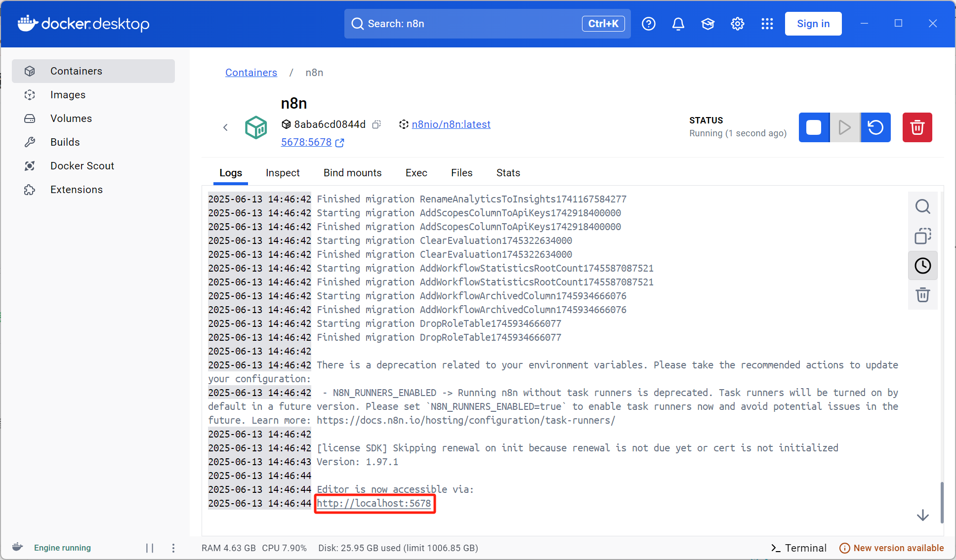Click the Engine running status label
The height and width of the screenshot is (560, 956).
click(62, 548)
